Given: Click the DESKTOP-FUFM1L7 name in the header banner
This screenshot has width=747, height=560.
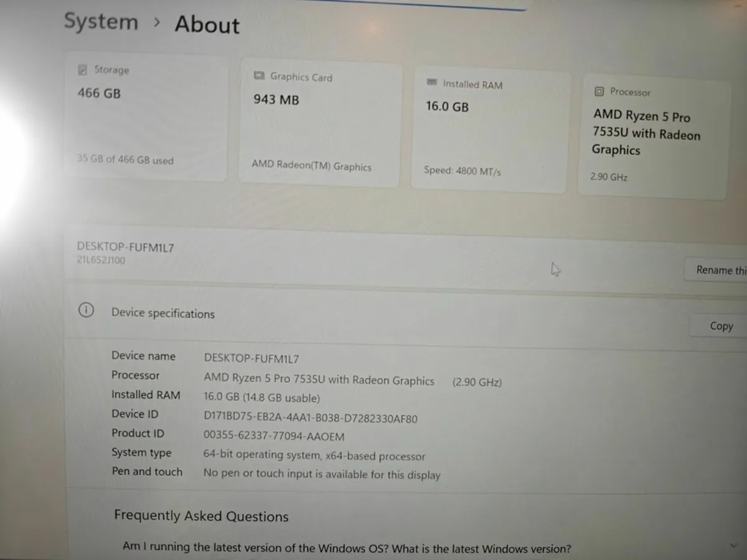Looking at the screenshot, I should pos(125,247).
